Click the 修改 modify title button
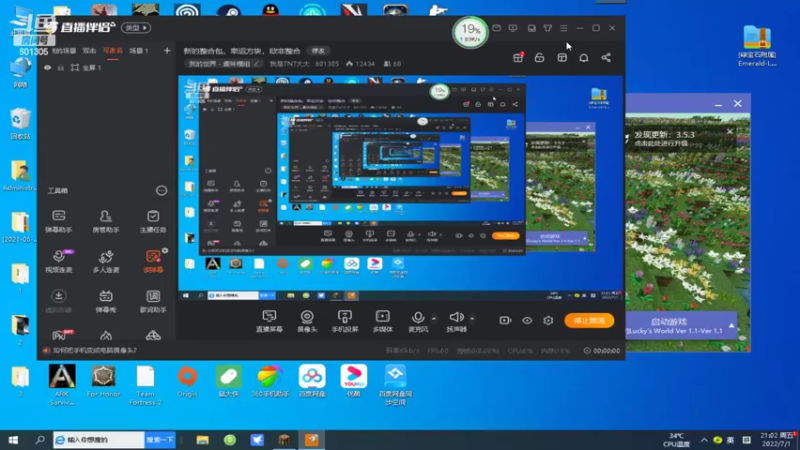The height and width of the screenshot is (450, 800). click(x=318, y=51)
